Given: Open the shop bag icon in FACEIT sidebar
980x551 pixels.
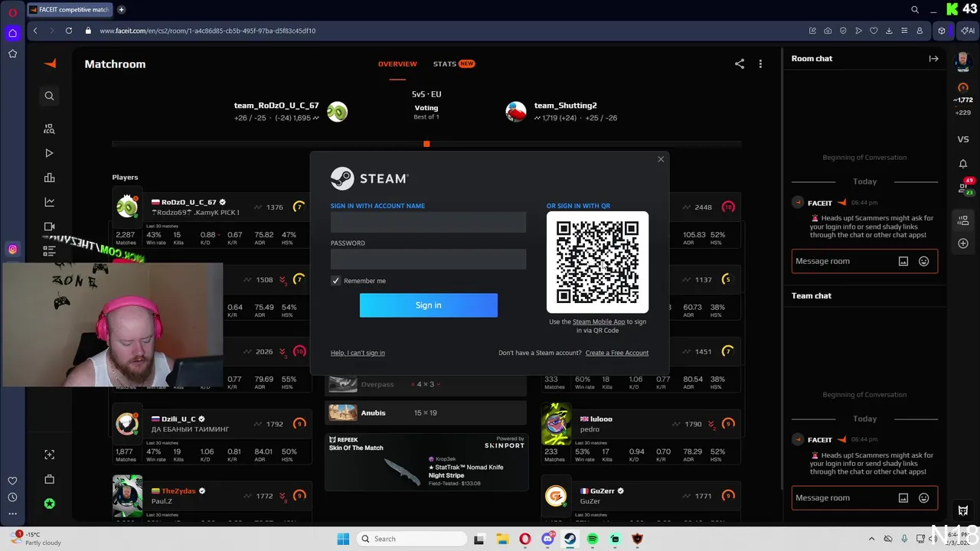Looking at the screenshot, I should point(49,479).
